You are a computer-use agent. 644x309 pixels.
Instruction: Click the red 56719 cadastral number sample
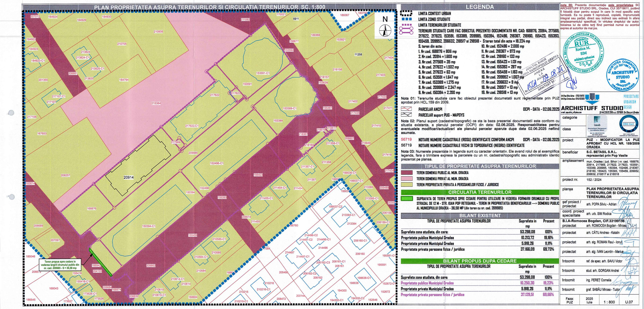point(406,139)
